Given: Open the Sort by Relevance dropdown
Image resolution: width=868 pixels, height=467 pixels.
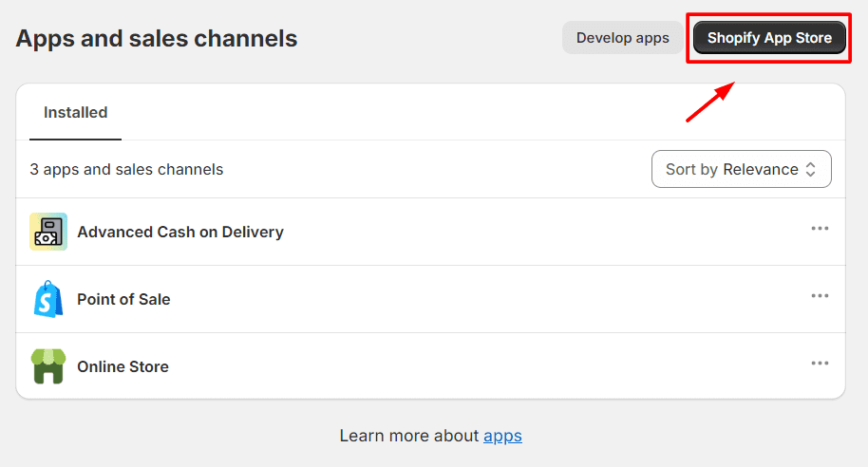Looking at the screenshot, I should pos(742,169).
